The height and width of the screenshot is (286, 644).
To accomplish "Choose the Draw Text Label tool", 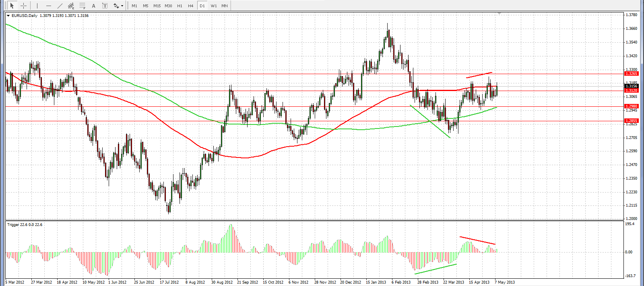I will (x=105, y=6).
